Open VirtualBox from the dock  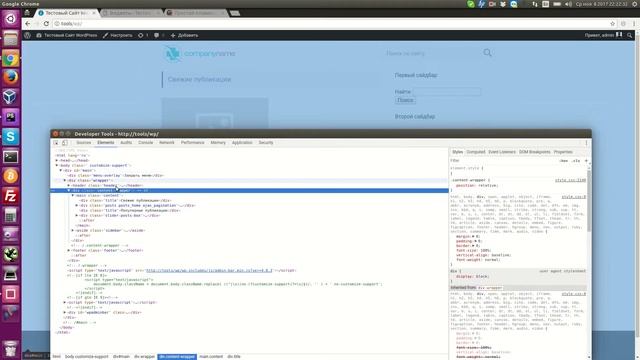coord(11,97)
